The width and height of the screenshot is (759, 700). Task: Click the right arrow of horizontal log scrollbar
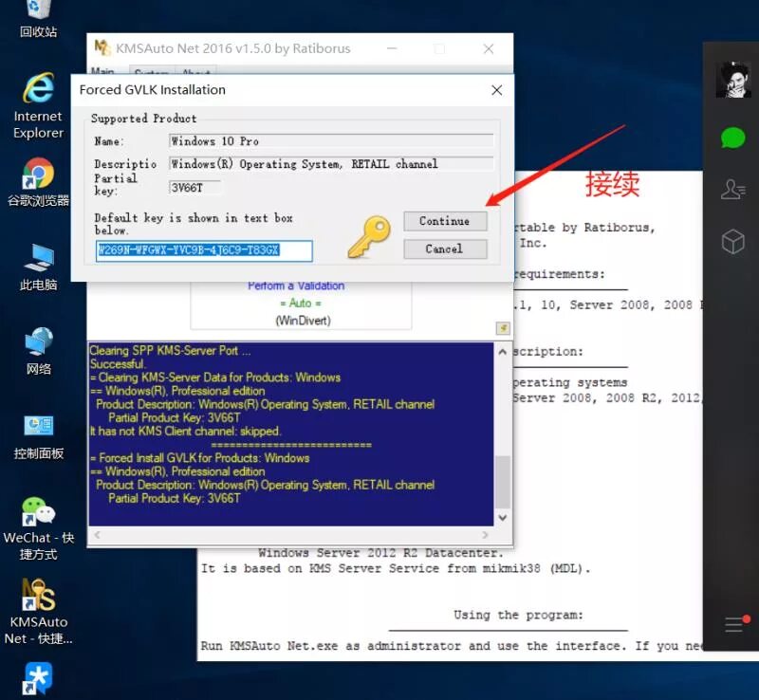[x=485, y=535]
